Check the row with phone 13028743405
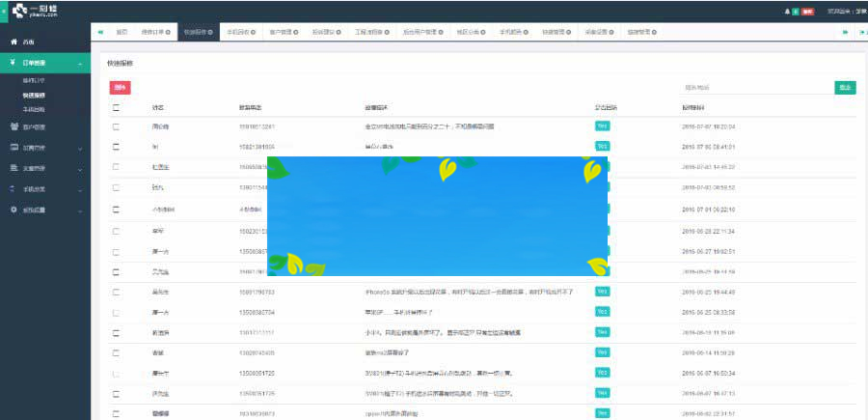 [x=117, y=353]
